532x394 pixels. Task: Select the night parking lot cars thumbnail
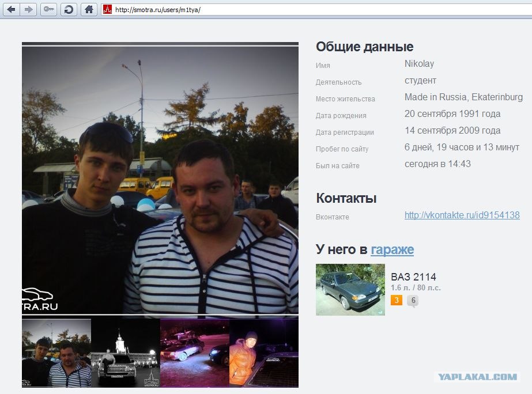tap(195, 353)
